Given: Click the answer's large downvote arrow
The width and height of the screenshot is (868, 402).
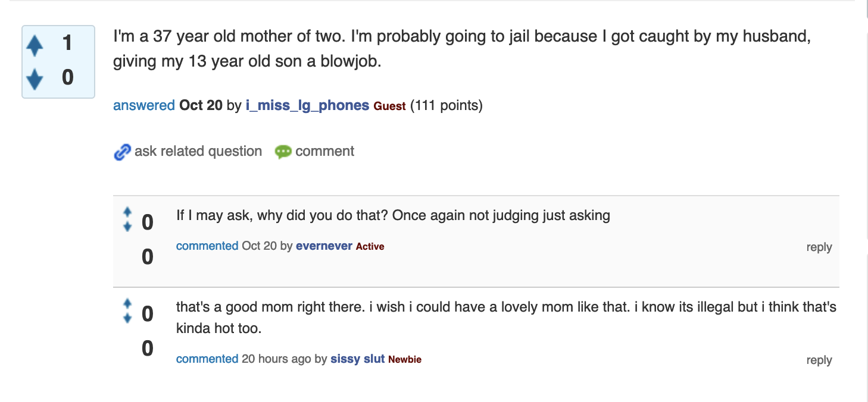Looking at the screenshot, I should tap(35, 78).
